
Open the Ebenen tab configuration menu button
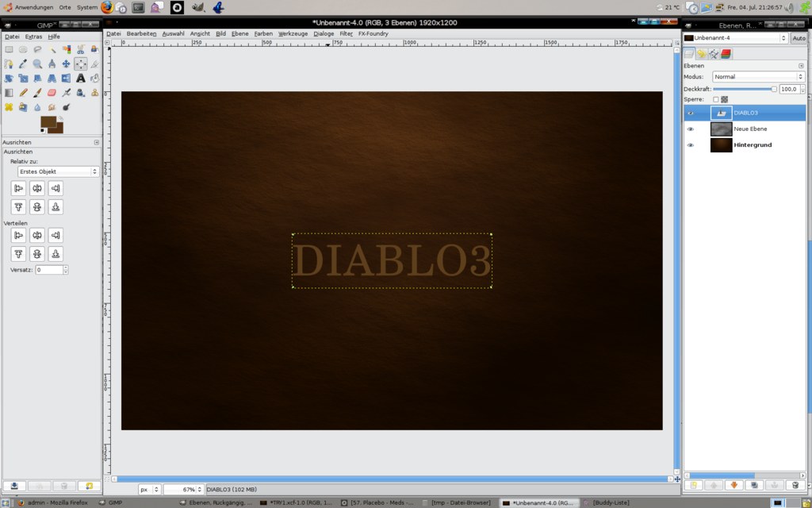point(801,66)
